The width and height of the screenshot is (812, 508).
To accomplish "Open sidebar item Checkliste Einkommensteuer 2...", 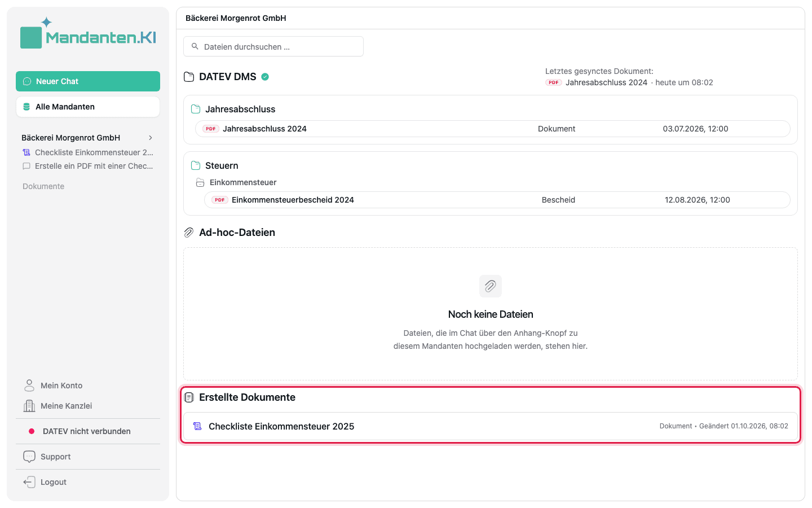I will pos(88,152).
